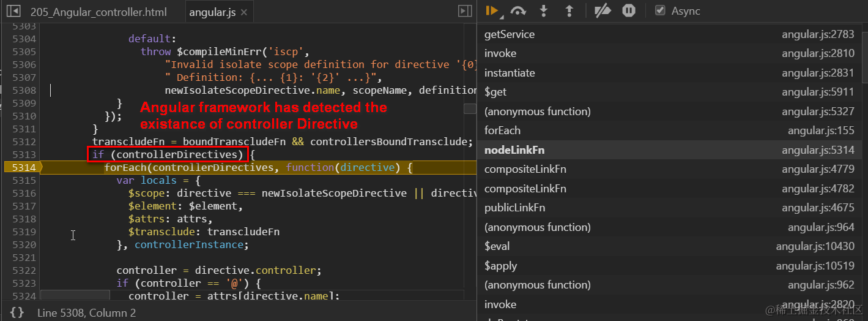Toggle the file navigator sidebar icon

13,11
